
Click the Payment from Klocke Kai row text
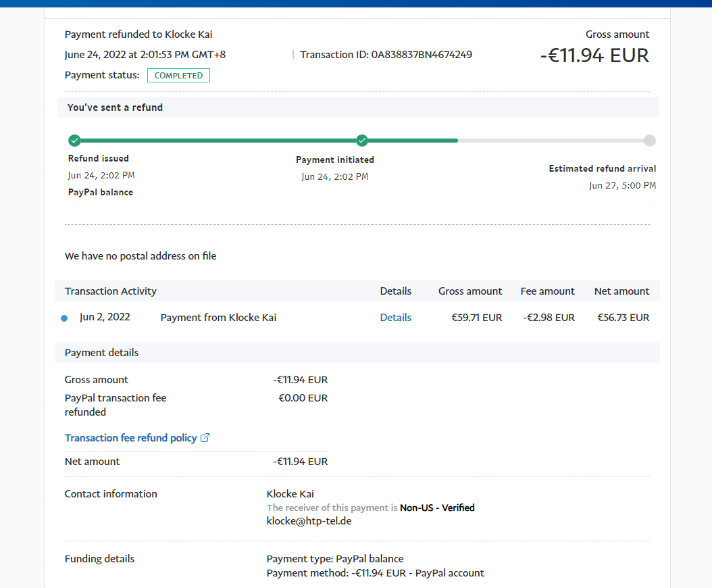tap(218, 318)
